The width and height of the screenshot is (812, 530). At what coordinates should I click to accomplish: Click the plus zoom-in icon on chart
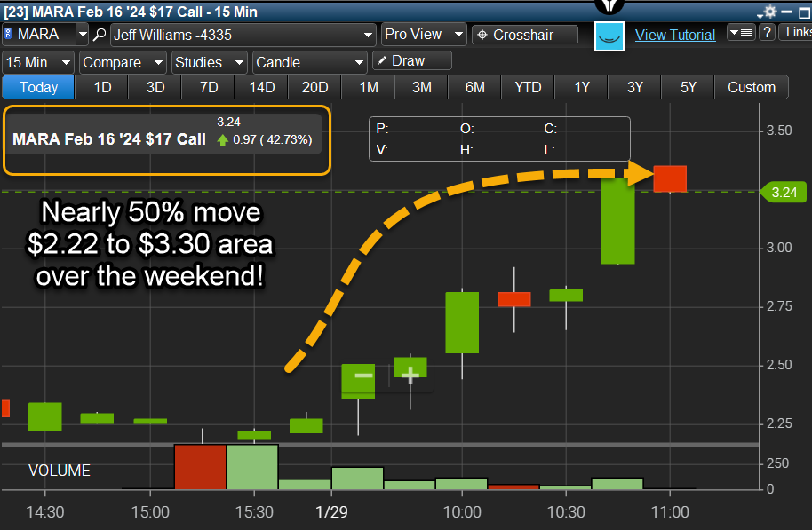(410, 375)
